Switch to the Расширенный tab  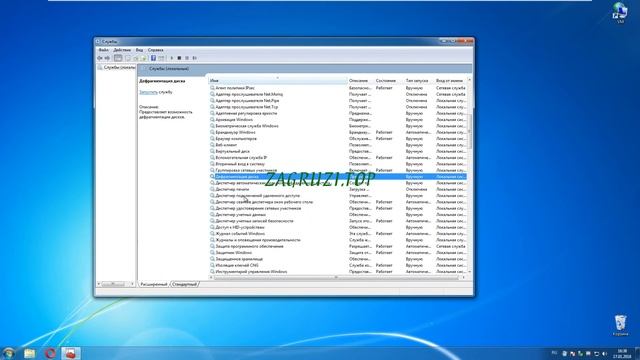[x=153, y=284]
